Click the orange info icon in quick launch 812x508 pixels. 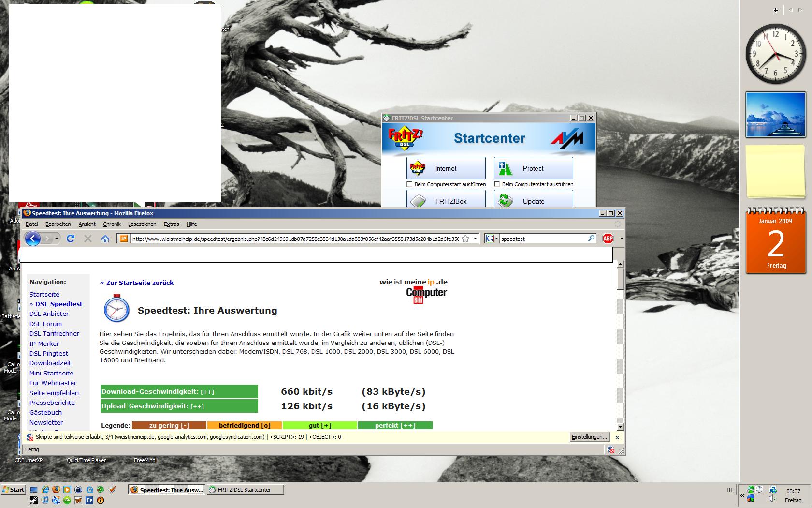pyautogui.click(x=101, y=500)
